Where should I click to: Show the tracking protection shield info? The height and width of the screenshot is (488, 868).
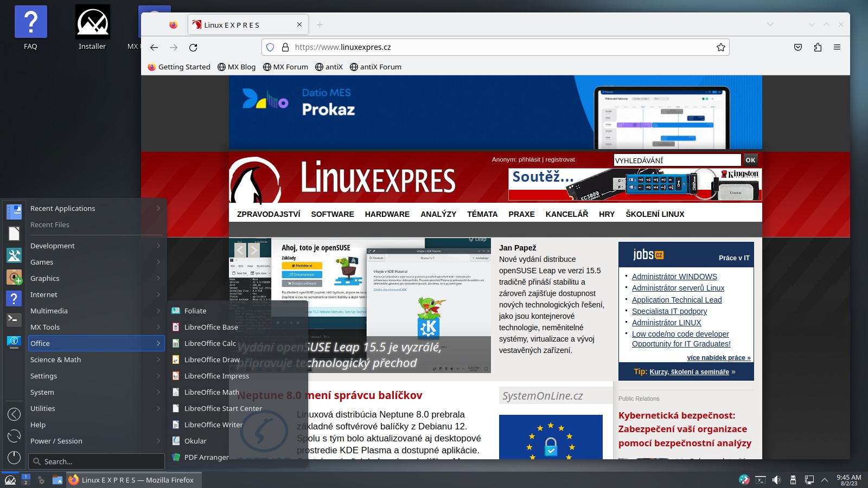(x=270, y=47)
